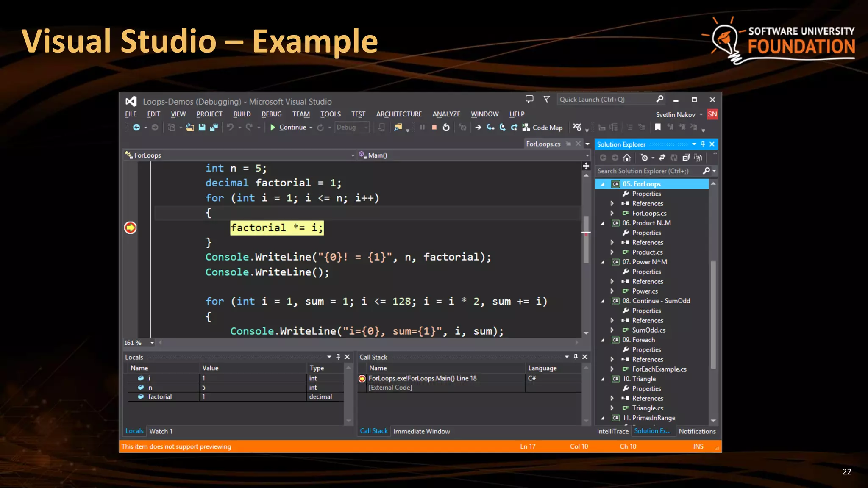Click the notifications filter funnel icon
The height and width of the screenshot is (488, 868).
click(547, 99)
